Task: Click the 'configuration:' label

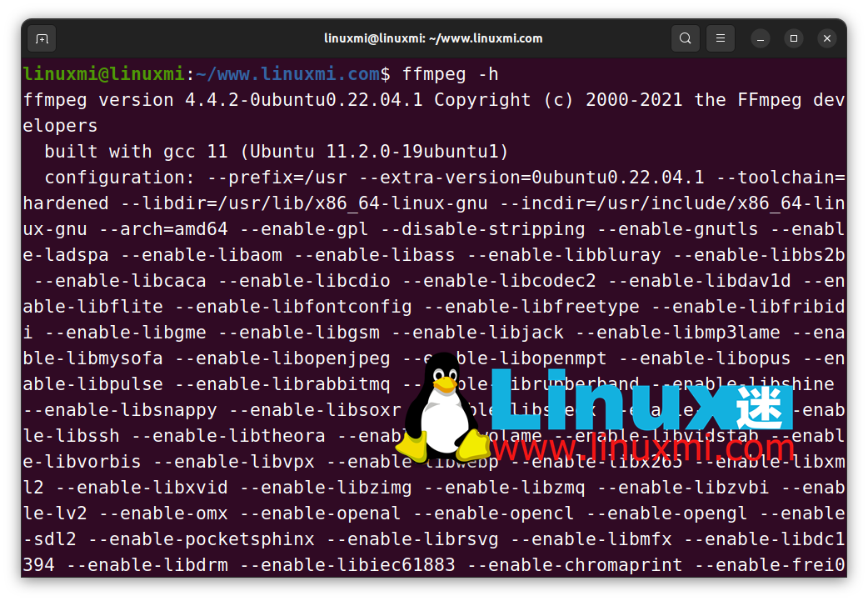Action: click(120, 178)
